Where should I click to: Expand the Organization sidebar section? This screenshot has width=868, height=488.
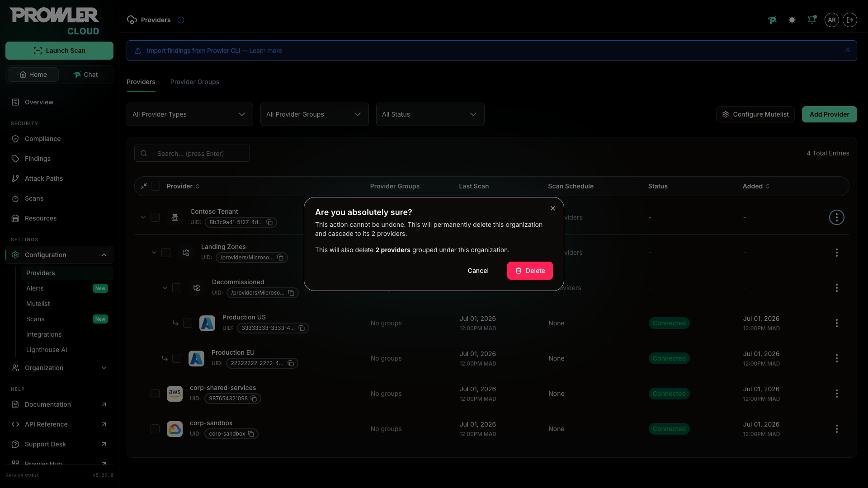[59, 368]
